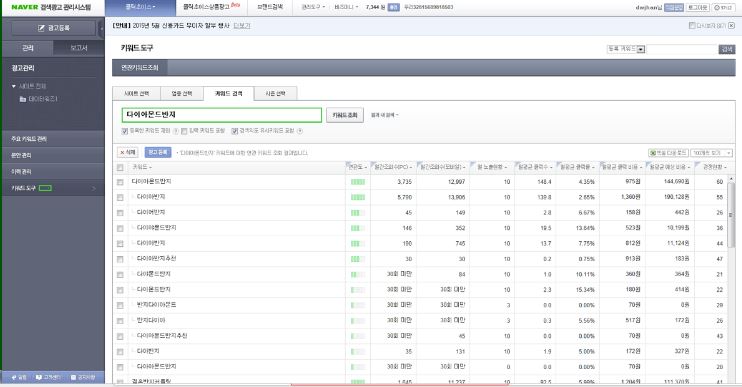
Task: Open 이력 관리 in sidebar
Action: (x=53, y=172)
